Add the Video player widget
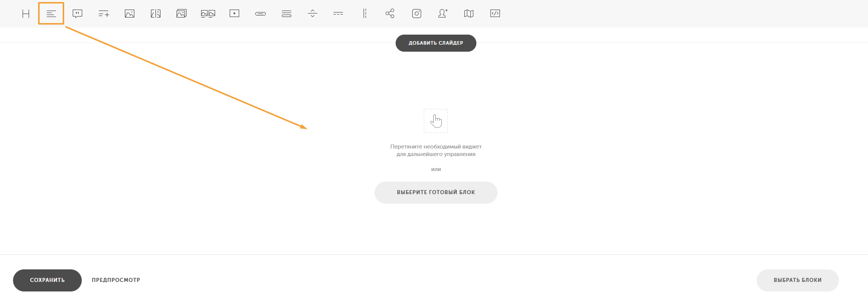 [x=234, y=14]
